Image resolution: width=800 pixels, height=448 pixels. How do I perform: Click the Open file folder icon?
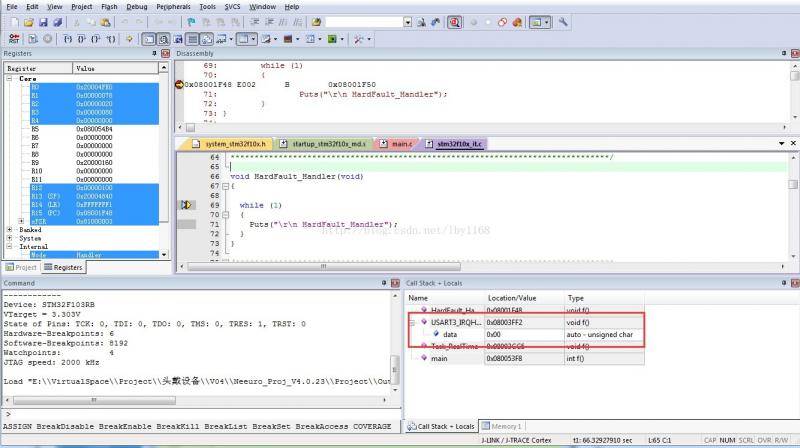click(29, 22)
